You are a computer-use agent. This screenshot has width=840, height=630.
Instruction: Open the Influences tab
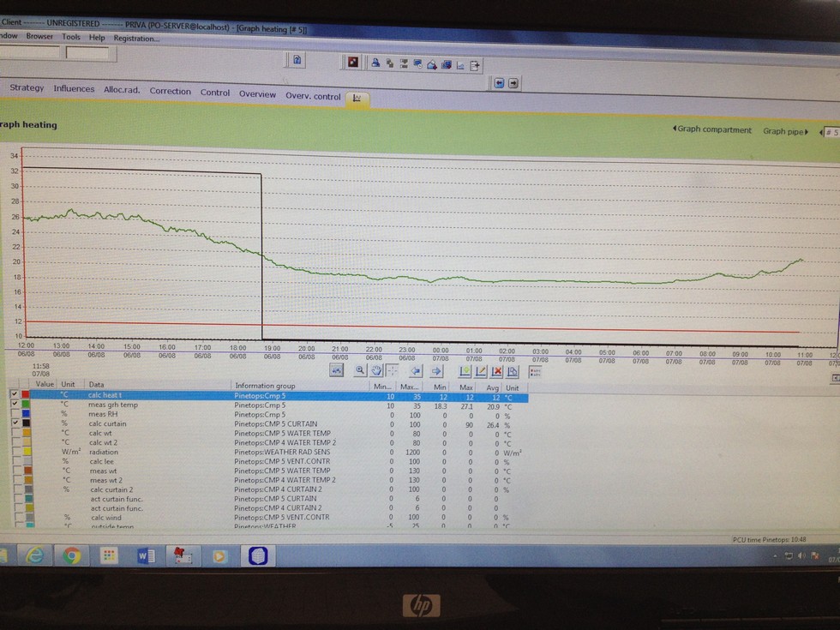pos(74,88)
